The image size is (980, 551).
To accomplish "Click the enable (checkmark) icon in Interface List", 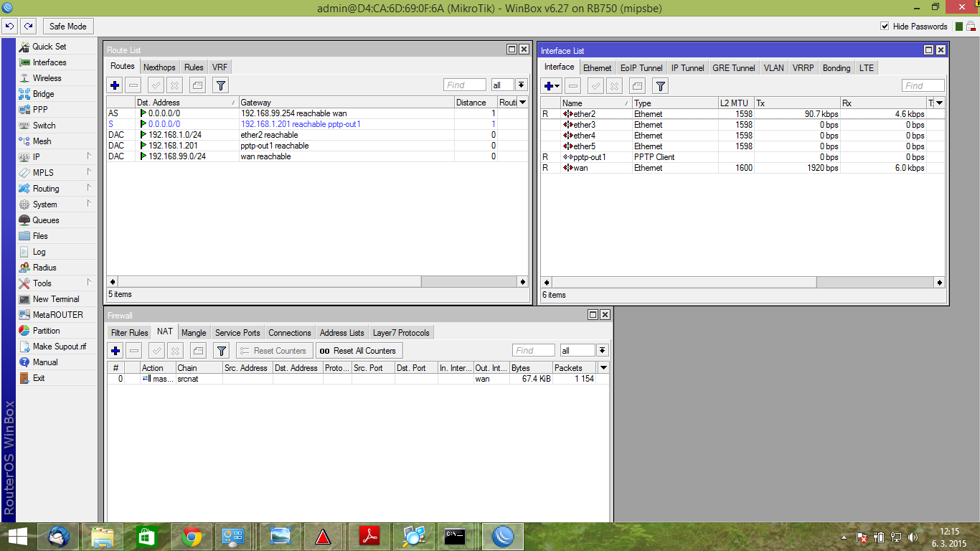I will coord(595,86).
